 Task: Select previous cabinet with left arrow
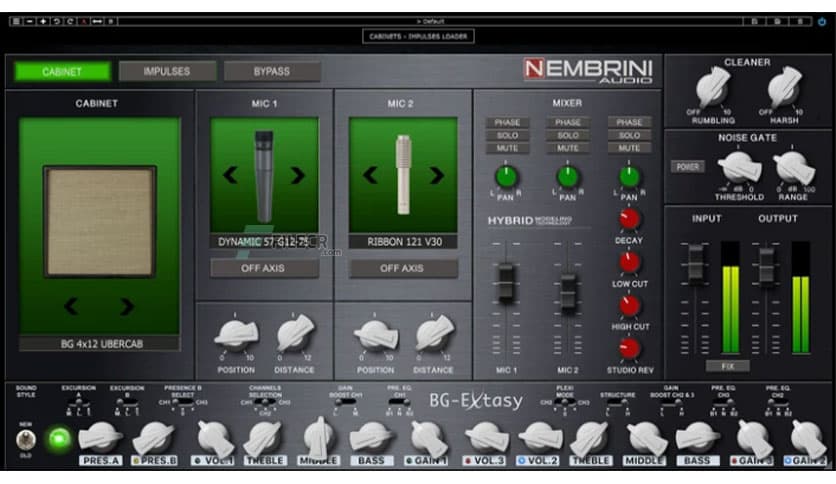pos(71,306)
